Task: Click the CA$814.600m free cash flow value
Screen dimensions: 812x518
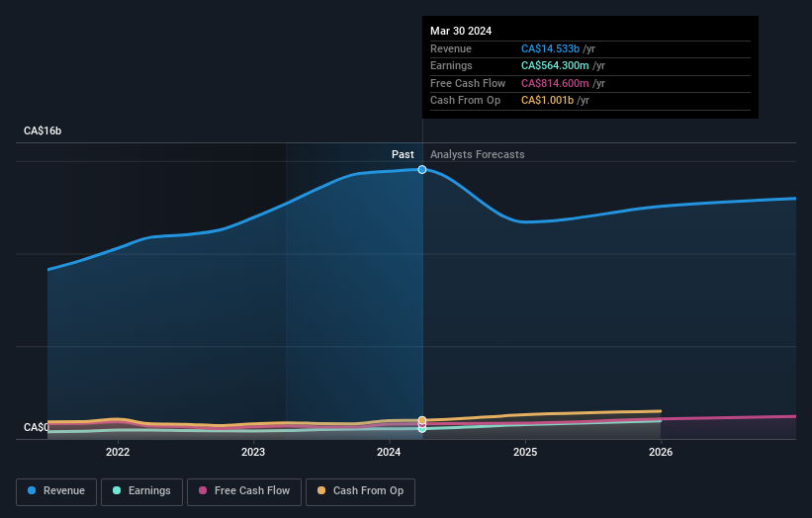Action: point(555,83)
